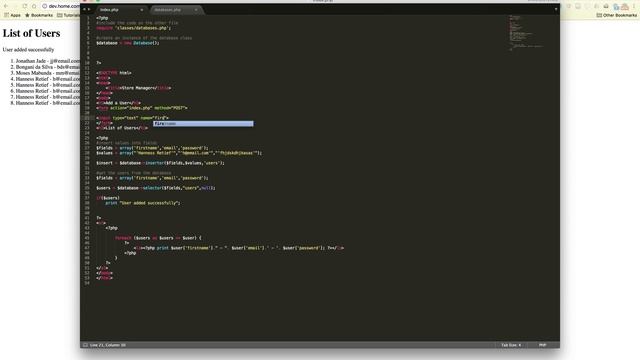Screen dimensions: 640x360
Task: Open the browser home page icon
Action: [x=34, y=6]
